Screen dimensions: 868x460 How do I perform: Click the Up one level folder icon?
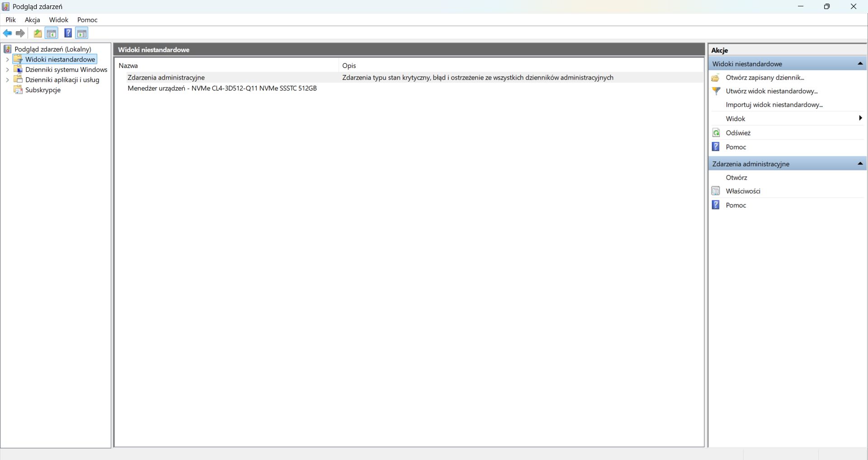pos(38,33)
